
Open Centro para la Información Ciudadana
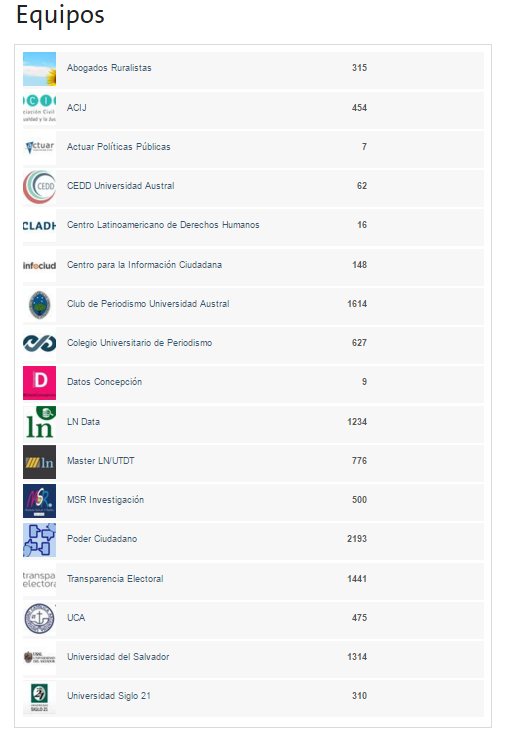(x=144, y=265)
